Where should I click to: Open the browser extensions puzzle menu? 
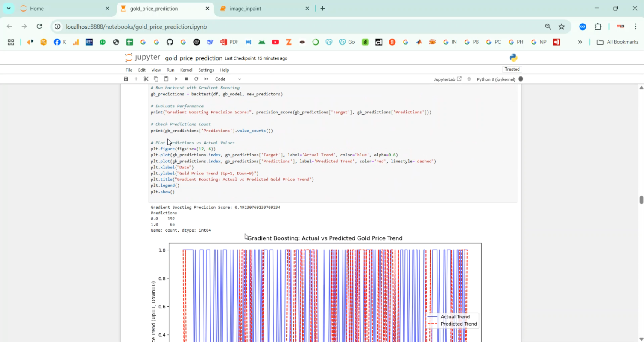(598, 26)
